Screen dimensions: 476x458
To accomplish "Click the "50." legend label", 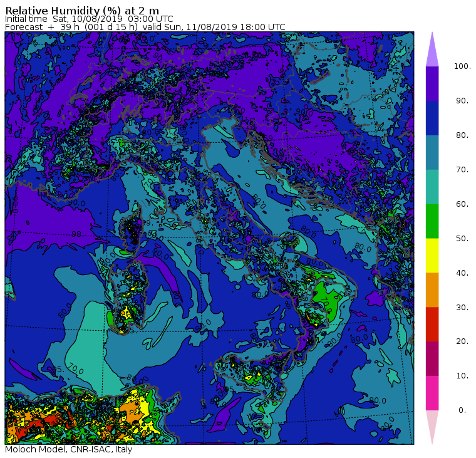I will pyautogui.click(x=462, y=239).
